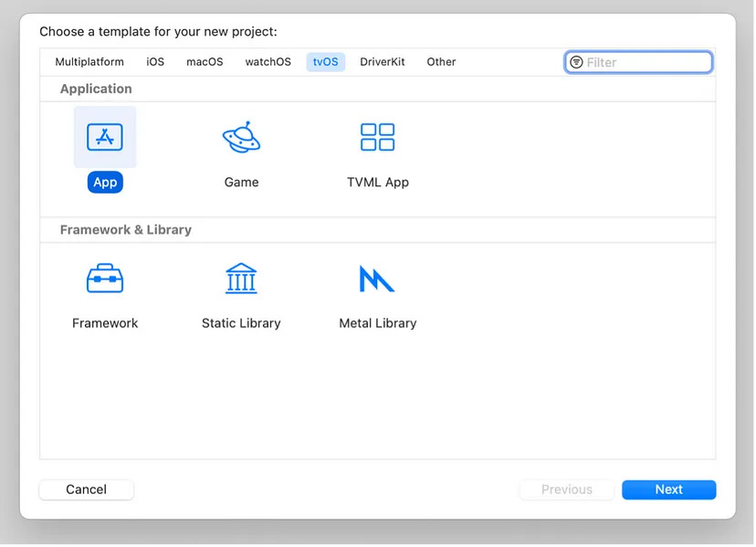Viewport: 756px width, 547px height.
Task: Click the Metal Library label
Action: (377, 323)
